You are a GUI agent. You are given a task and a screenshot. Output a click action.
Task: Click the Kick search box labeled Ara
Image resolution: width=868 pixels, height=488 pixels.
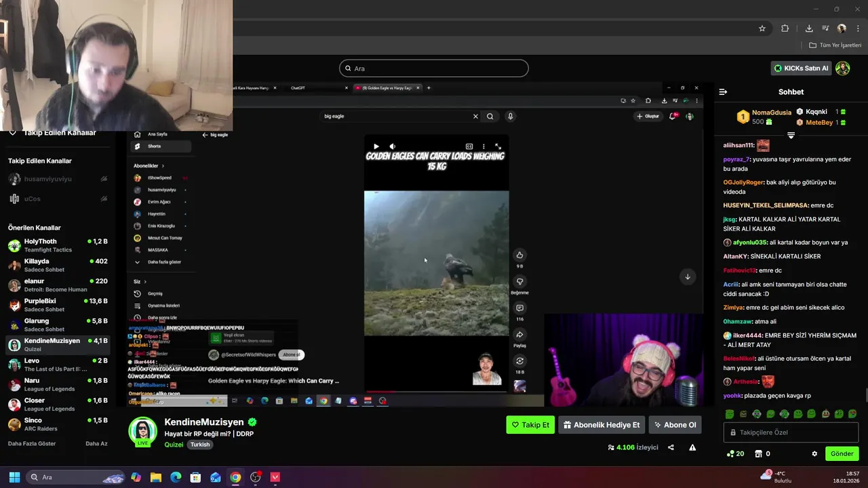pyautogui.click(x=433, y=68)
